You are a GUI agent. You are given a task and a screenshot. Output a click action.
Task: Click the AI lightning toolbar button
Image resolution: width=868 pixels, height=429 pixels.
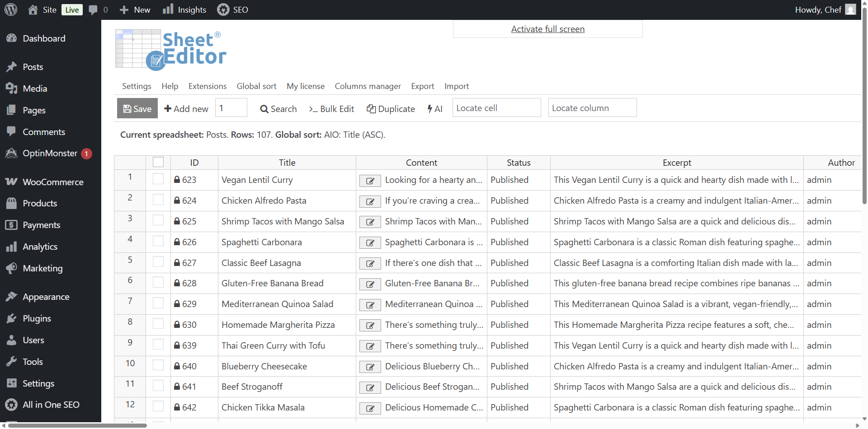pyautogui.click(x=435, y=109)
